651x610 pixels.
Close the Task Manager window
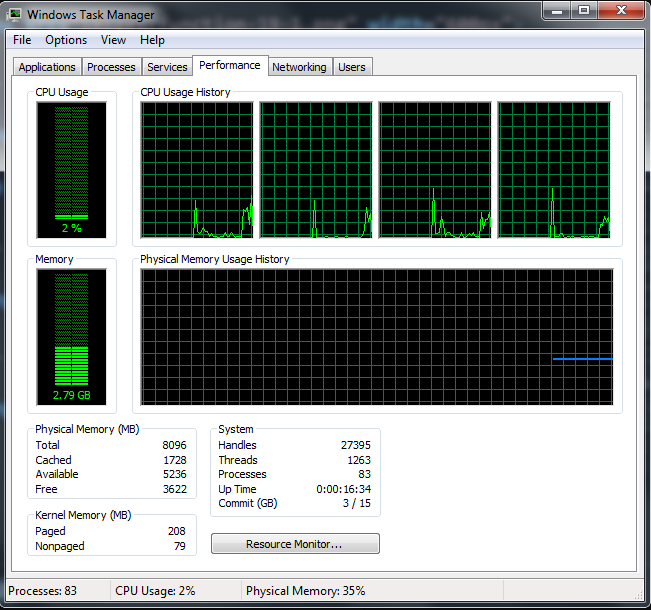click(621, 10)
